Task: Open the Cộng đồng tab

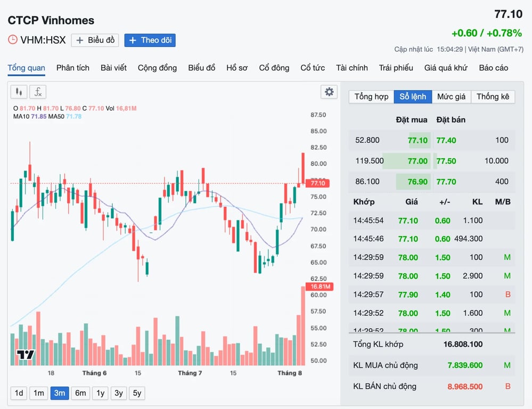Action: tap(158, 68)
